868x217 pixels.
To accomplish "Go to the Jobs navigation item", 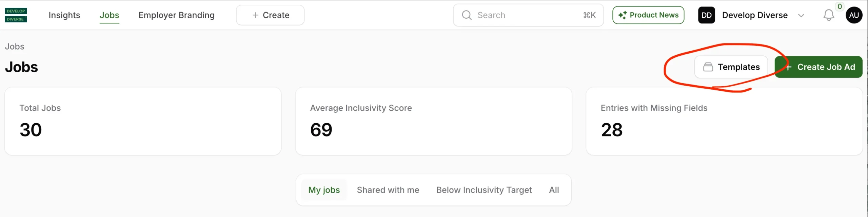I will point(109,15).
